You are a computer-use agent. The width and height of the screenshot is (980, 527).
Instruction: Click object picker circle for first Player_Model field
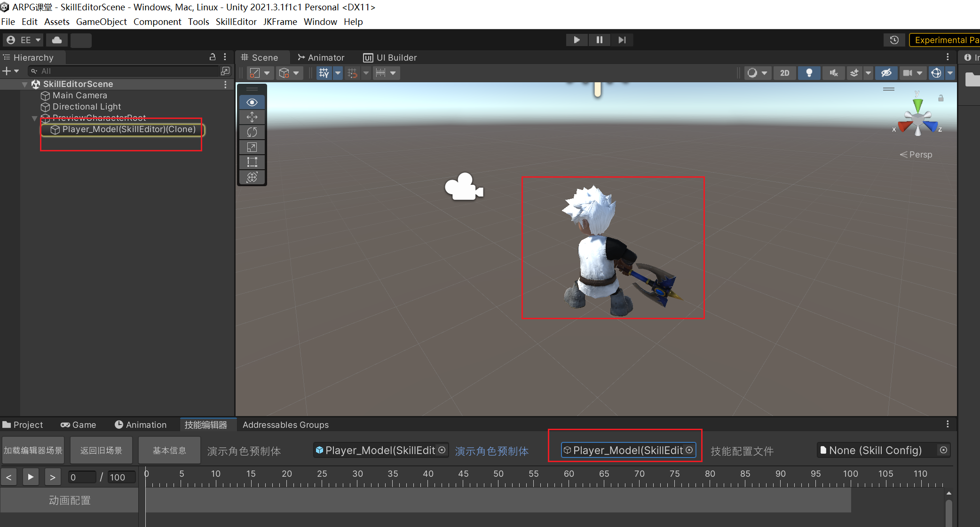click(442, 450)
